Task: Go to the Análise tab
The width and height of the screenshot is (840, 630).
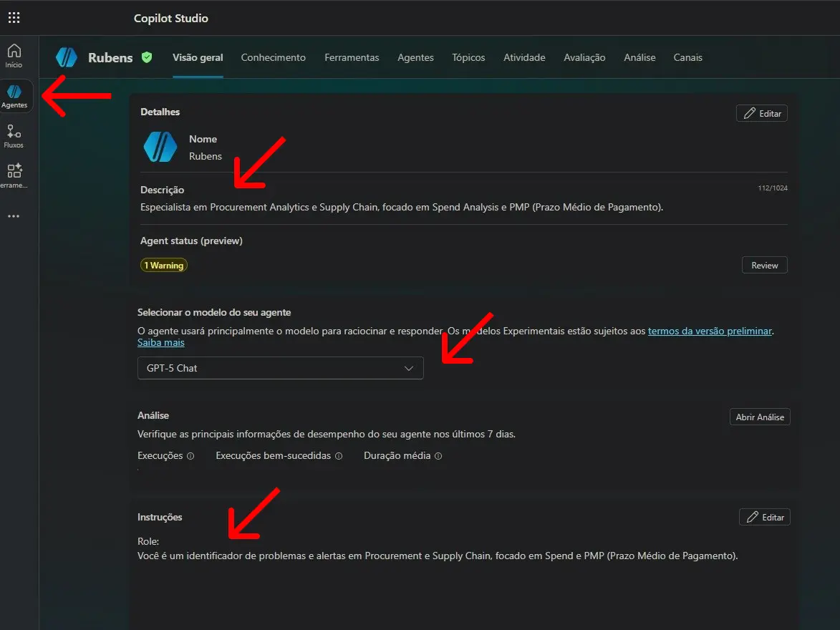Action: tap(639, 57)
